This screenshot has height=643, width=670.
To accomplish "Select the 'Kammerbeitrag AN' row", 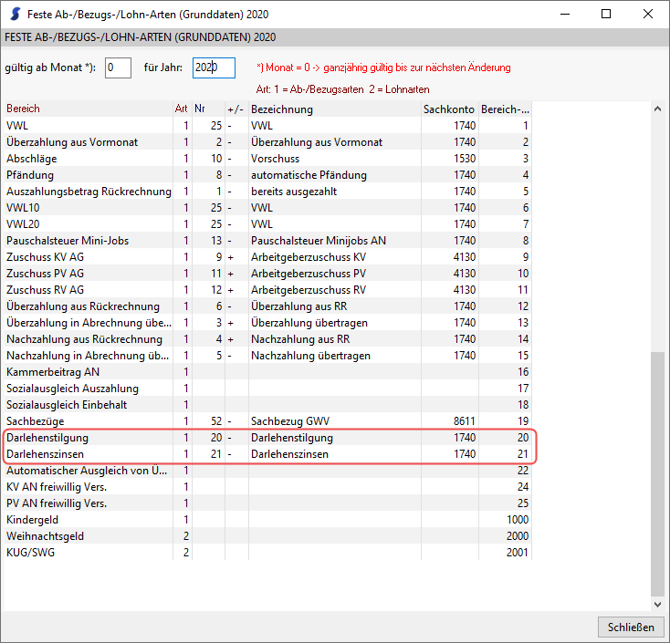I will point(268,372).
